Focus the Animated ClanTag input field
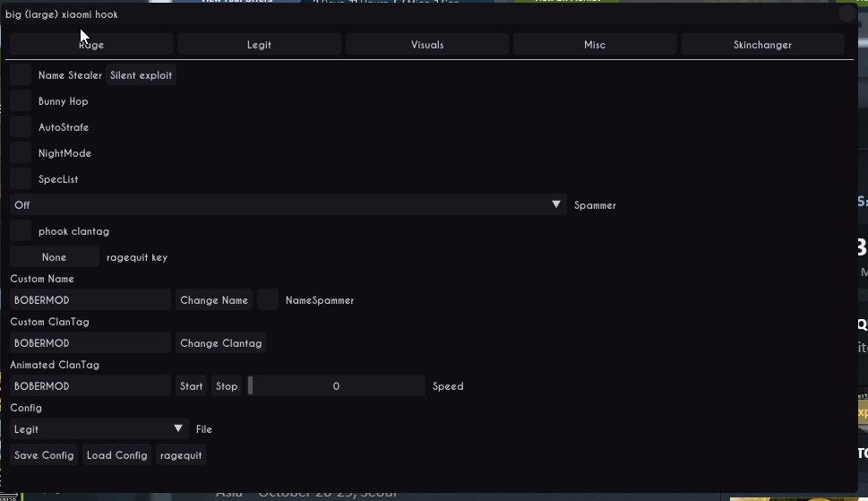Screen dimensions: 868x501 90,386
